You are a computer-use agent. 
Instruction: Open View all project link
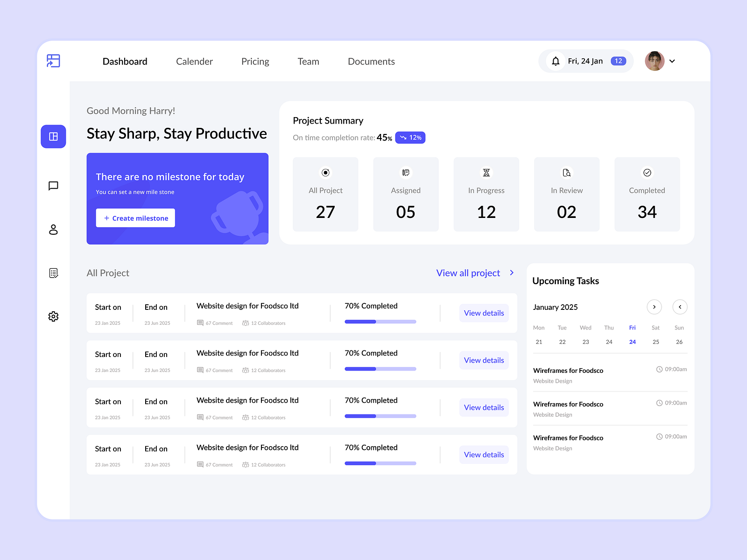[x=467, y=273]
